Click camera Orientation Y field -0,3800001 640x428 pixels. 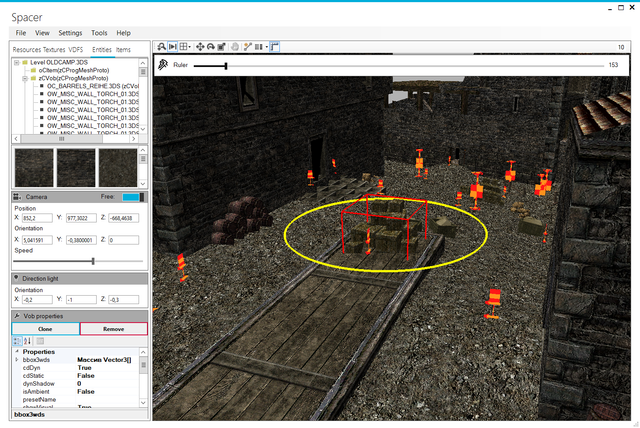tap(81, 240)
